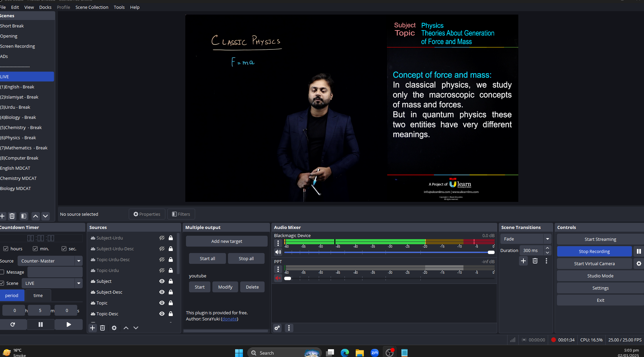This screenshot has width=644, height=357.
Task: Reset the countdown timer
Action: coord(13,324)
